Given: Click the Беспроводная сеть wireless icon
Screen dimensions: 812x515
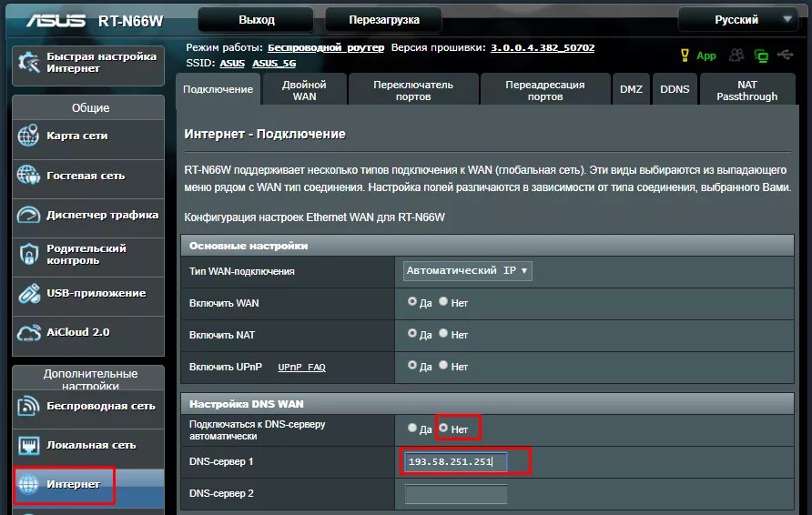Looking at the screenshot, I should click(28, 406).
